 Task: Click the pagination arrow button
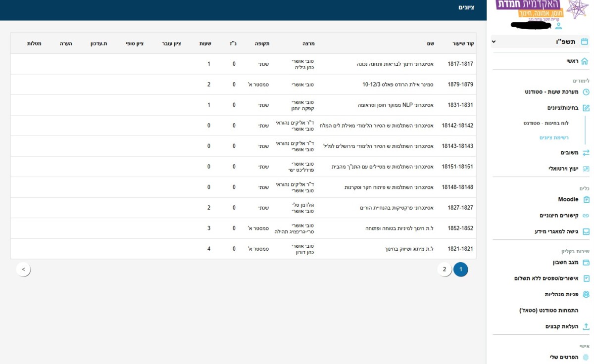tap(23, 270)
